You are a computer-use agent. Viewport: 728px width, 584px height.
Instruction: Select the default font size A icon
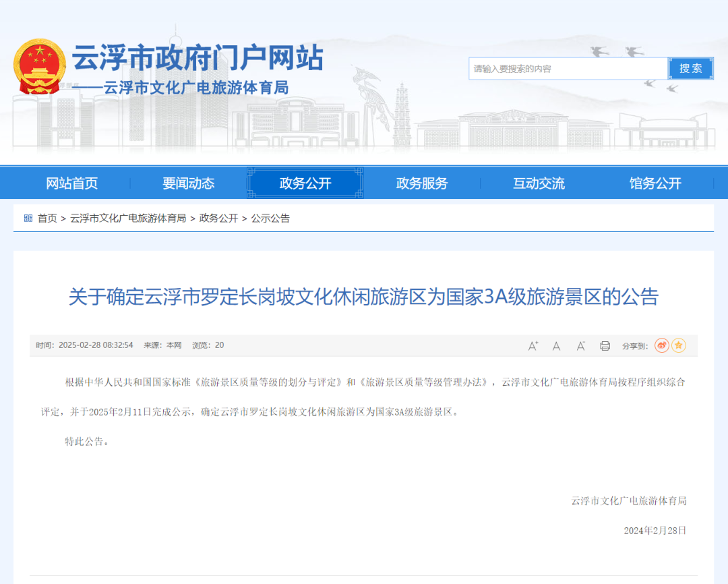557,345
